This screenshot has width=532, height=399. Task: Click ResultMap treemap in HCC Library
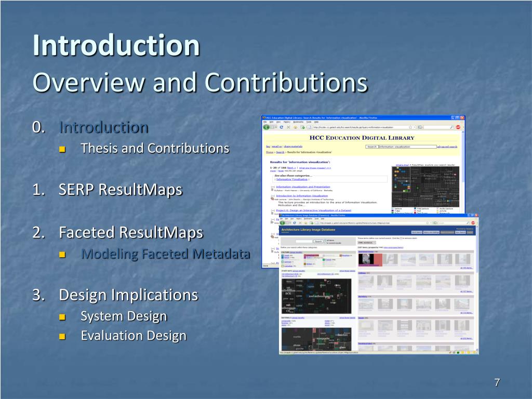[425, 187]
